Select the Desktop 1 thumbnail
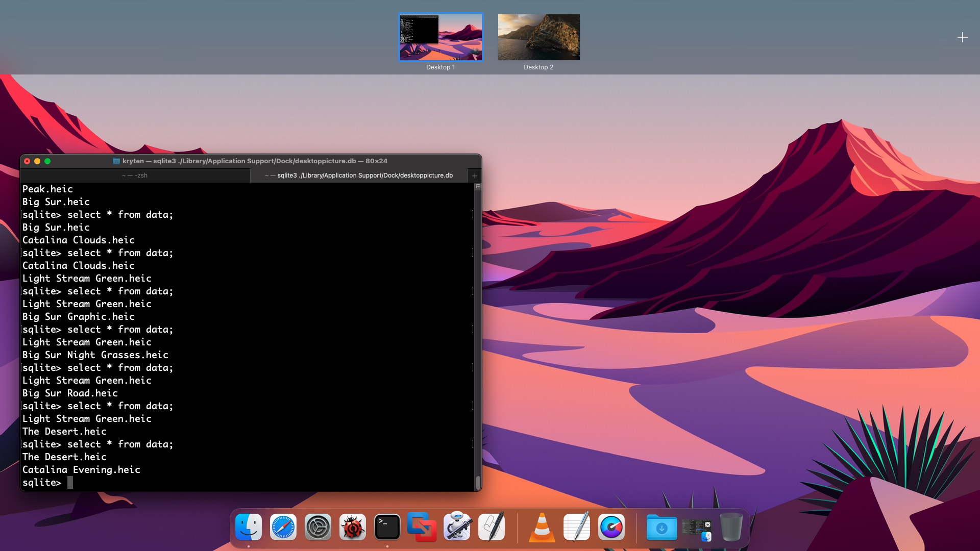Image resolution: width=980 pixels, height=551 pixels. pyautogui.click(x=440, y=37)
